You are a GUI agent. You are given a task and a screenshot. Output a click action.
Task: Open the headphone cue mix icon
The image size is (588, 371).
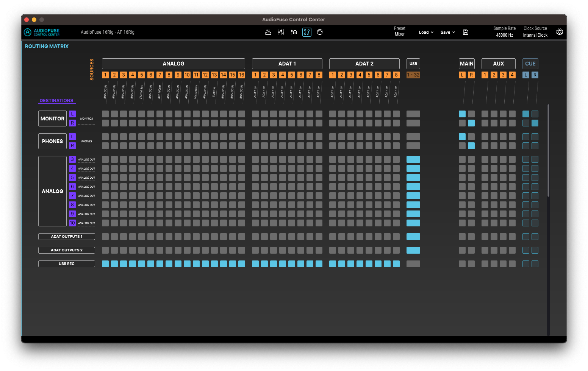pyautogui.click(x=294, y=32)
